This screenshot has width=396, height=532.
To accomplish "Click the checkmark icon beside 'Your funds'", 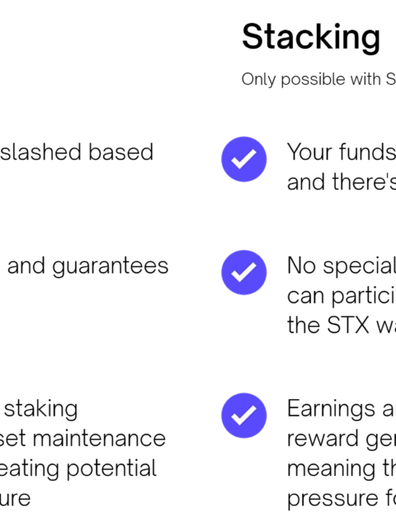I will [244, 159].
